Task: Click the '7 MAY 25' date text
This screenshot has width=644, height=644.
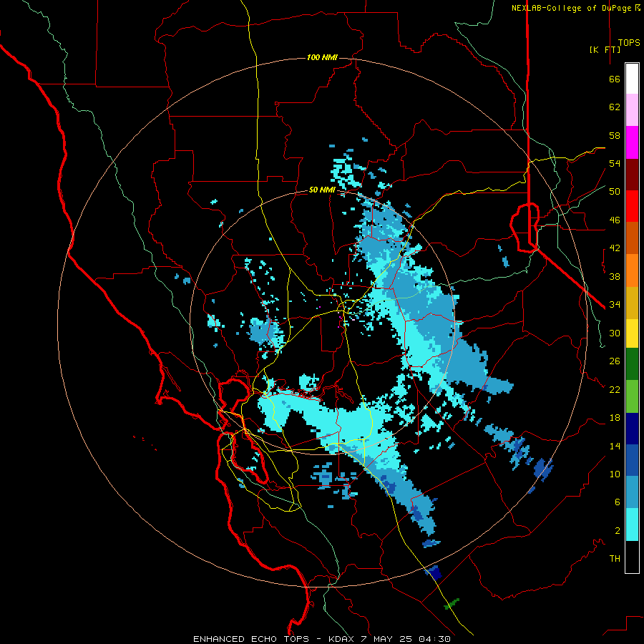Action: [x=386, y=639]
